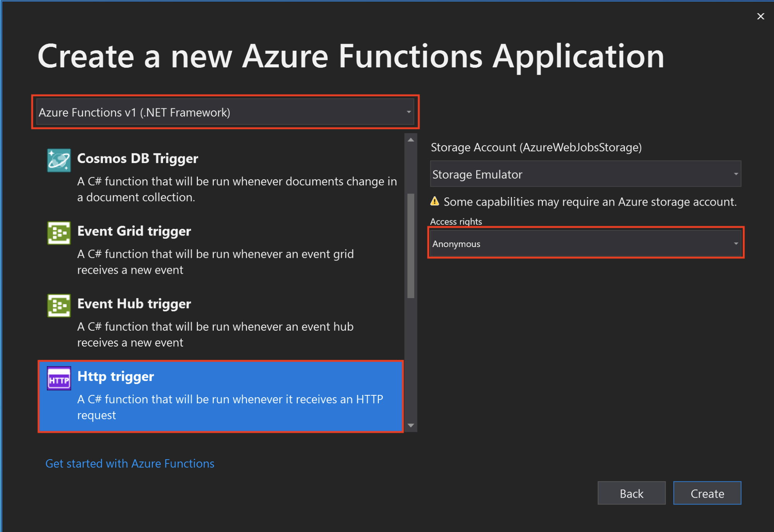Viewport: 774px width, 532px height.
Task: Click the Cosmos DB Trigger icon
Action: coord(59,160)
